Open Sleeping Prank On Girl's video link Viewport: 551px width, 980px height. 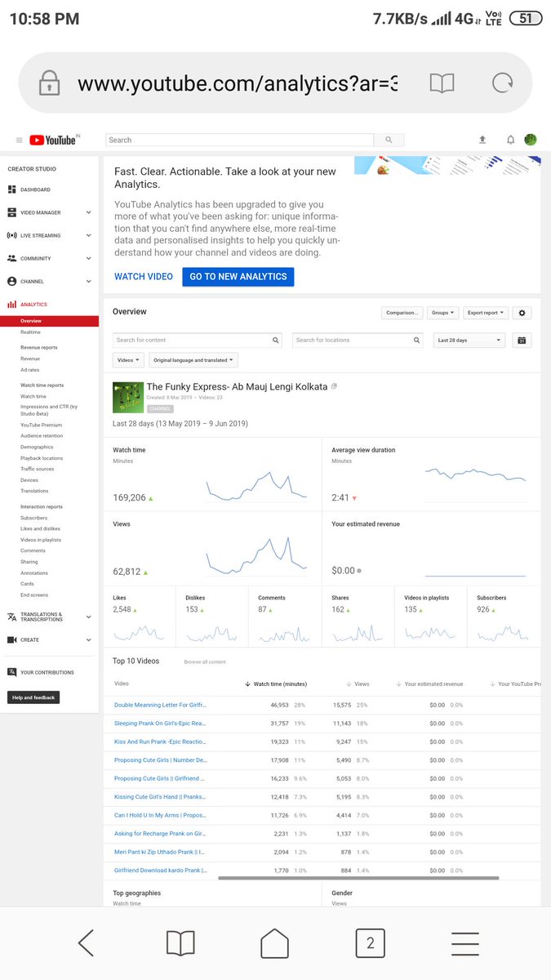[x=160, y=724]
